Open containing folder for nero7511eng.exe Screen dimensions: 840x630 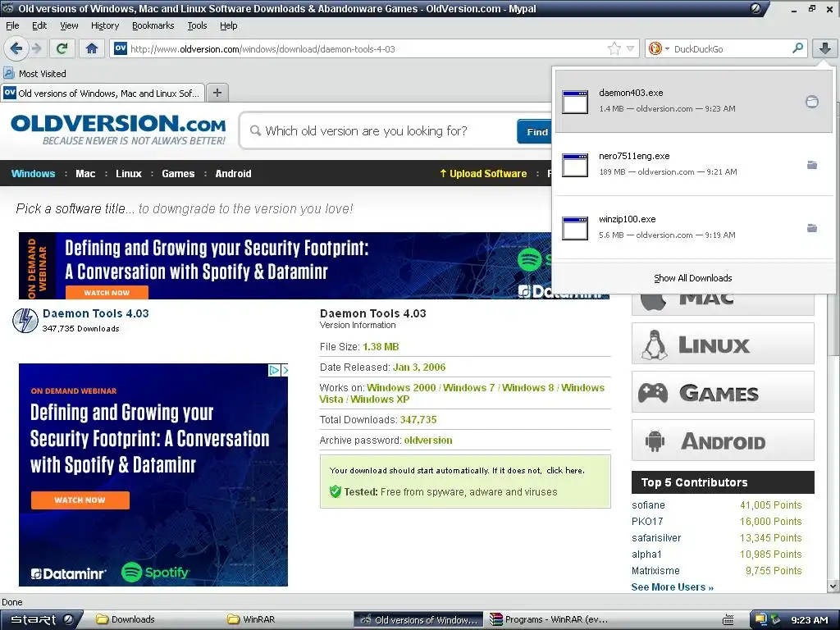tap(811, 164)
